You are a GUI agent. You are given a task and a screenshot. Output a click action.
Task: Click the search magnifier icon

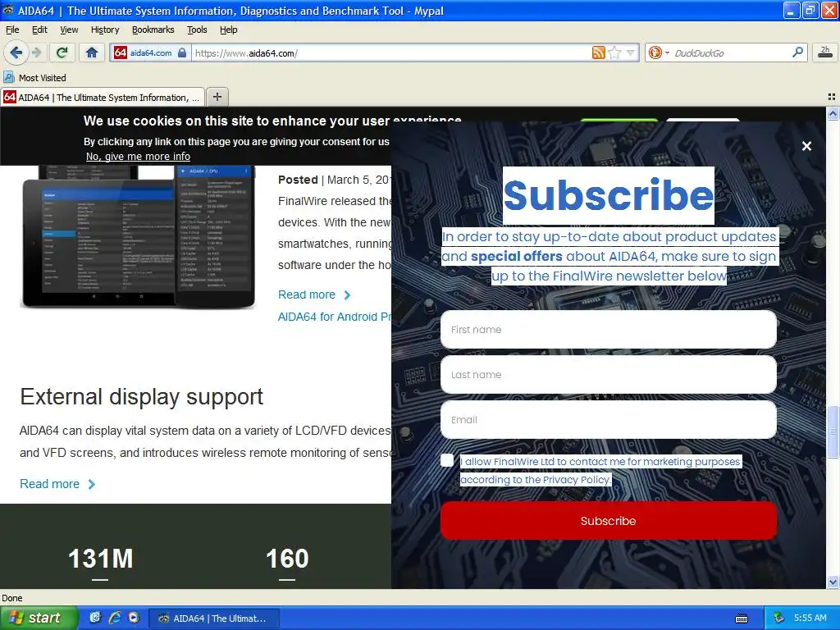(x=797, y=52)
